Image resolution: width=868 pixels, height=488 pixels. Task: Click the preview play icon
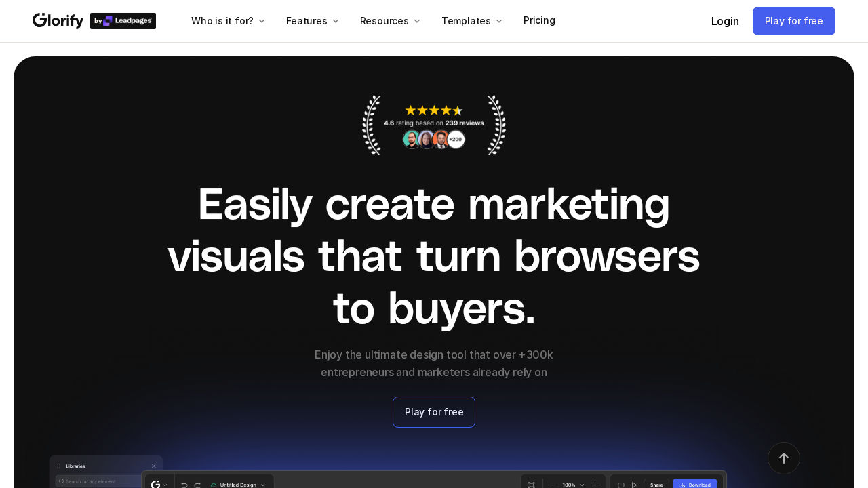pos(634,485)
